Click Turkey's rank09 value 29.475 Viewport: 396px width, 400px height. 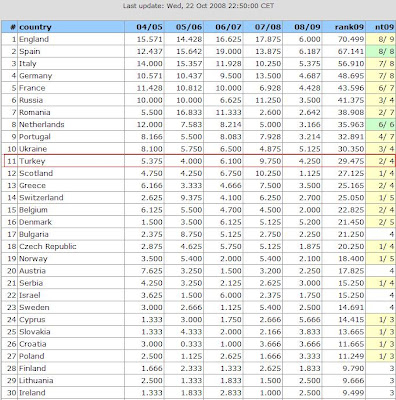(x=351, y=161)
